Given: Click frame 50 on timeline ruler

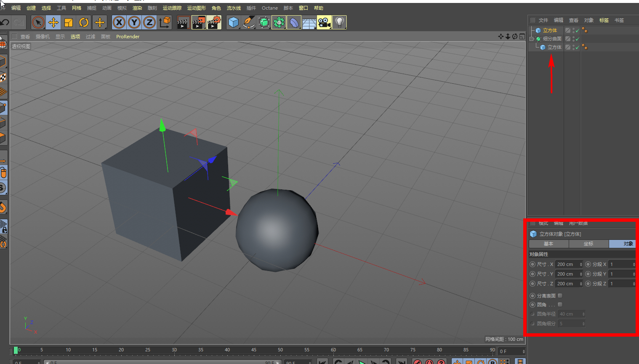Looking at the screenshot, I should click(x=280, y=350).
